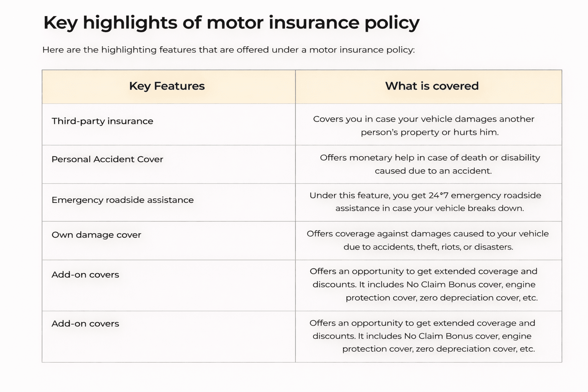Click the 'Personal Accident Cover' feature cell
This screenshot has height=392, width=588.
[x=107, y=159]
